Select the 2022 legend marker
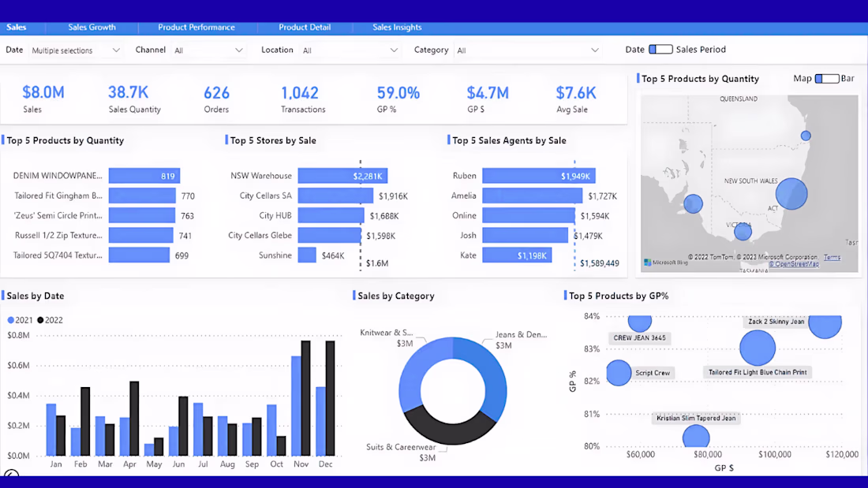Image resolution: width=868 pixels, height=488 pixels. tap(40, 320)
